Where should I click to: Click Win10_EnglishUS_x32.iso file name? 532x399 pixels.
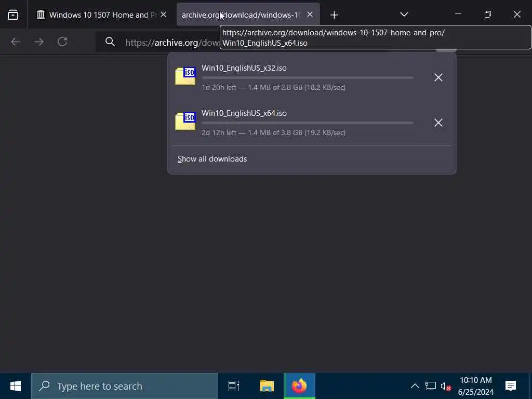244,68
